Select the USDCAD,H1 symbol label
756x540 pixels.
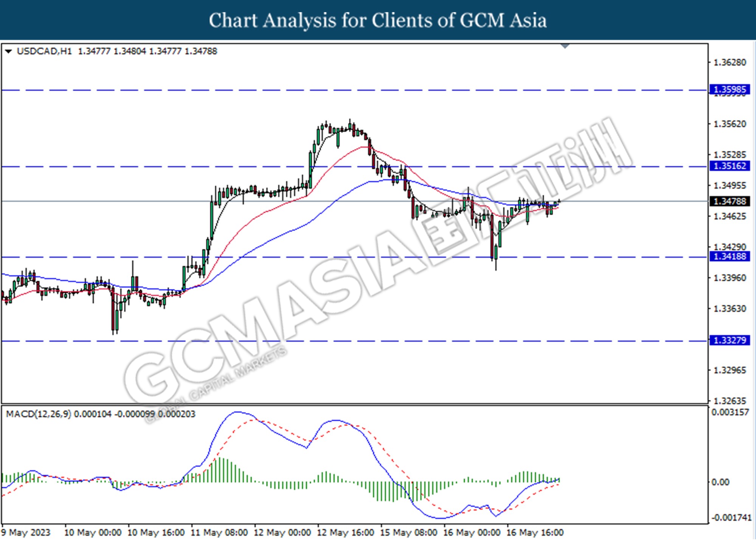tap(44, 51)
